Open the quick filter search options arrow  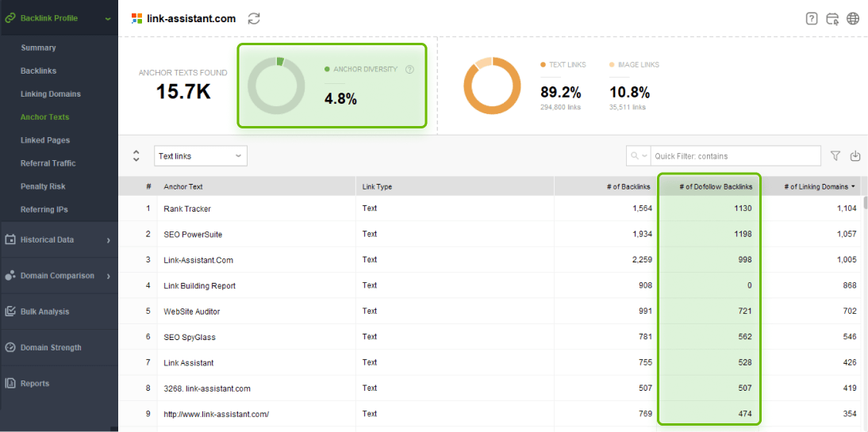click(645, 156)
